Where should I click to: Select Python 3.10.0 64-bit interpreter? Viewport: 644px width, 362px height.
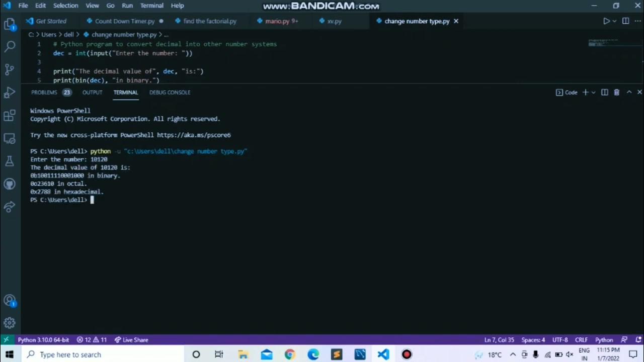coord(43,340)
